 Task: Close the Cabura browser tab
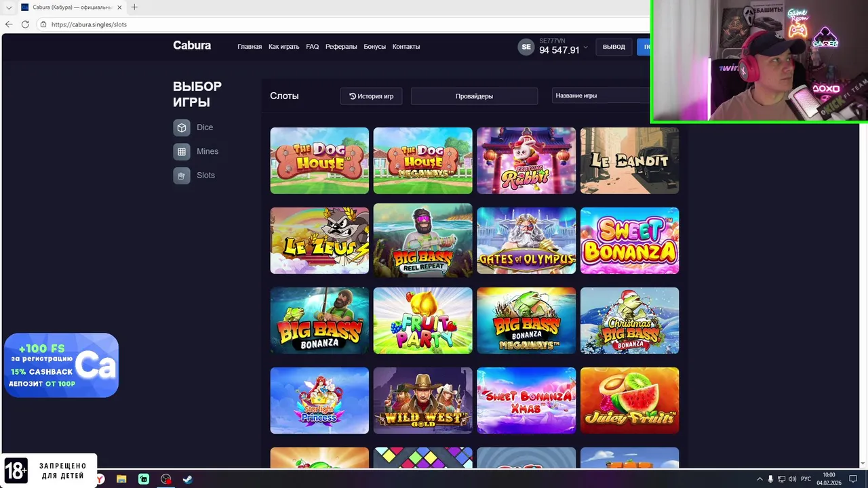point(120,7)
